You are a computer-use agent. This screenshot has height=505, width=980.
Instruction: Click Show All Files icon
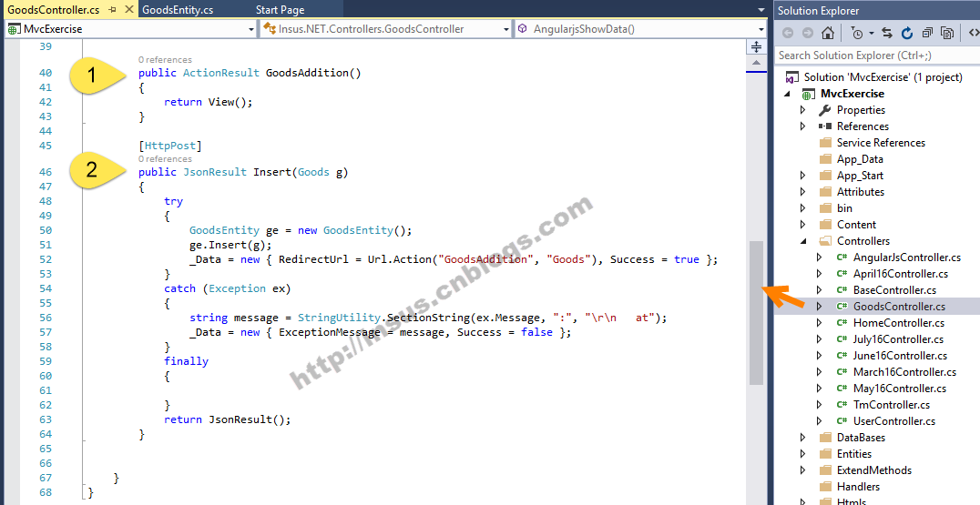click(947, 33)
